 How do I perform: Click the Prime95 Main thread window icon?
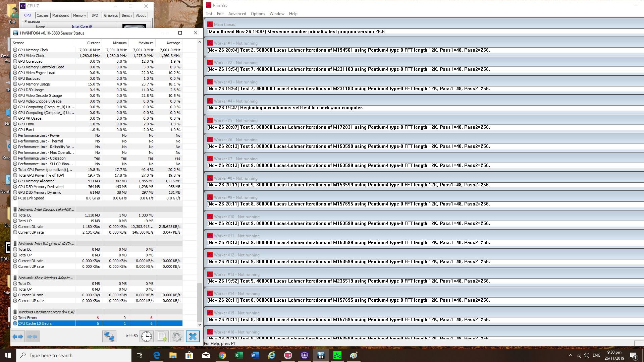pos(210,24)
